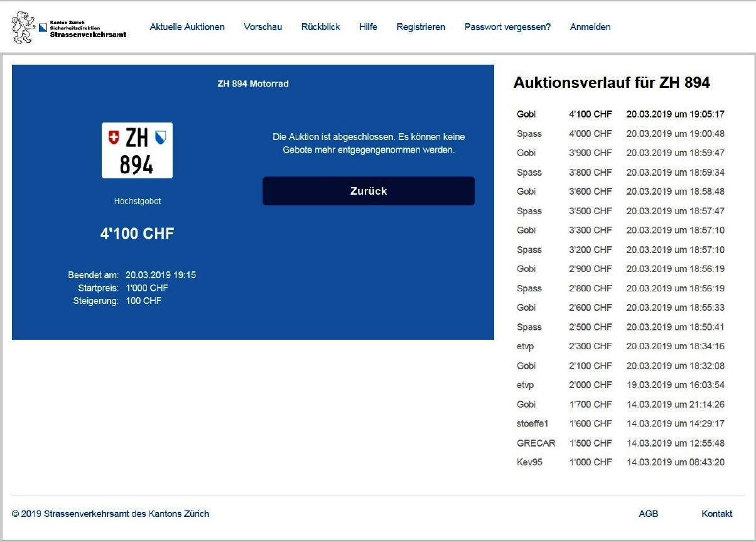Open the Rückblick section
The width and height of the screenshot is (756, 542).
coord(320,27)
